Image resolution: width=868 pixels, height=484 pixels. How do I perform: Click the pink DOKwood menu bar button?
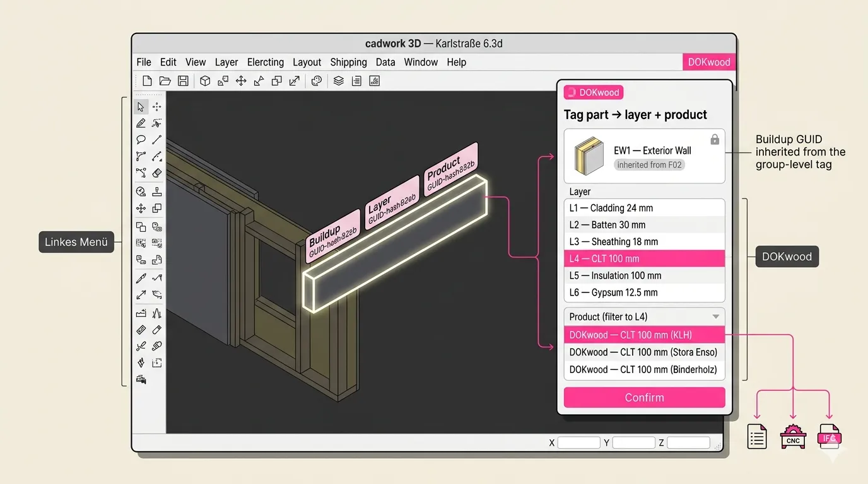point(709,62)
